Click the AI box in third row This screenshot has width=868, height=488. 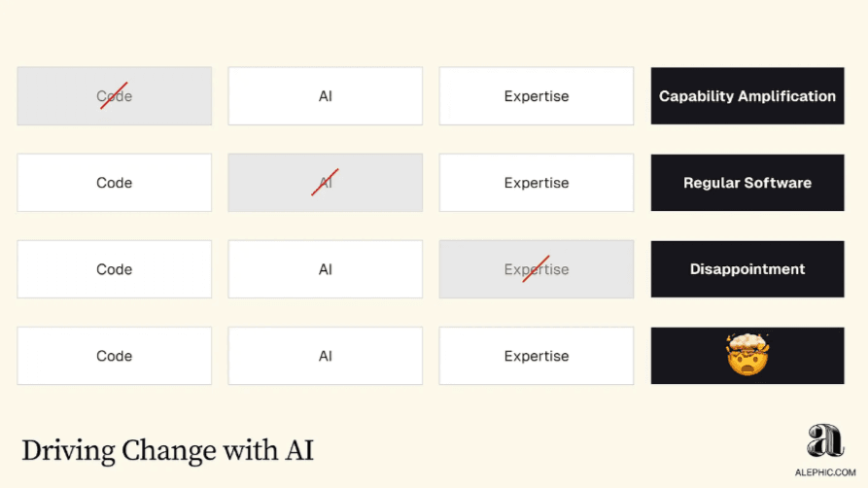pos(325,269)
